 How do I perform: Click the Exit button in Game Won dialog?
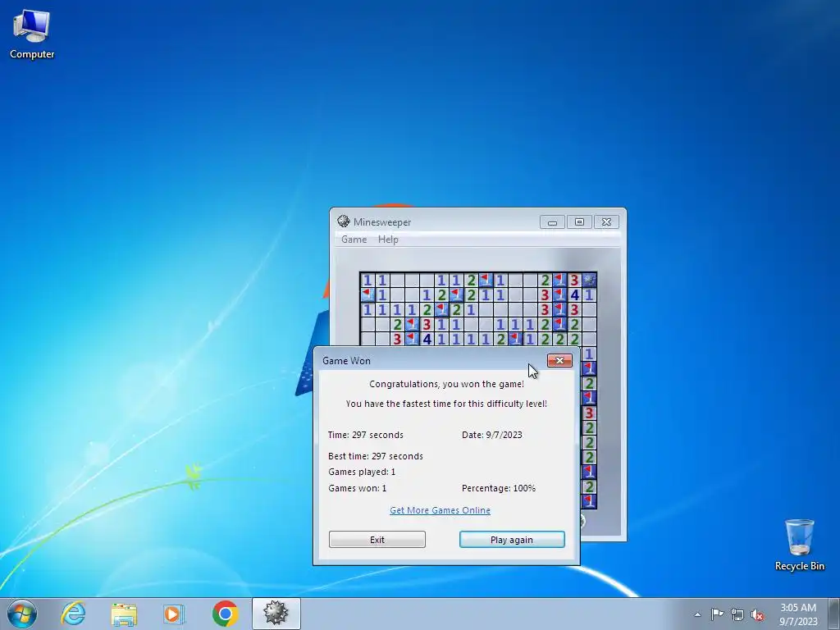pos(377,540)
